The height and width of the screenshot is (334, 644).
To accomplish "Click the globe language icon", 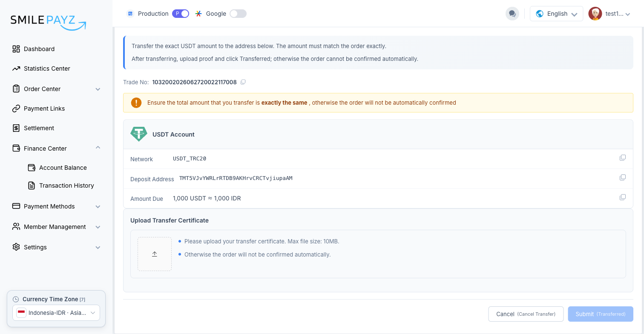I will coord(540,14).
